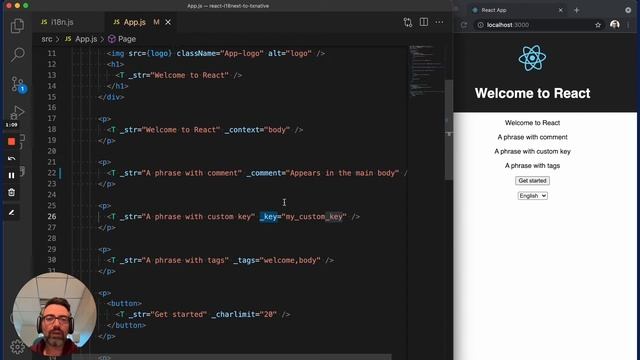Restart recording with the undo arrow icon
This screenshot has height=360, width=640.
11,158
